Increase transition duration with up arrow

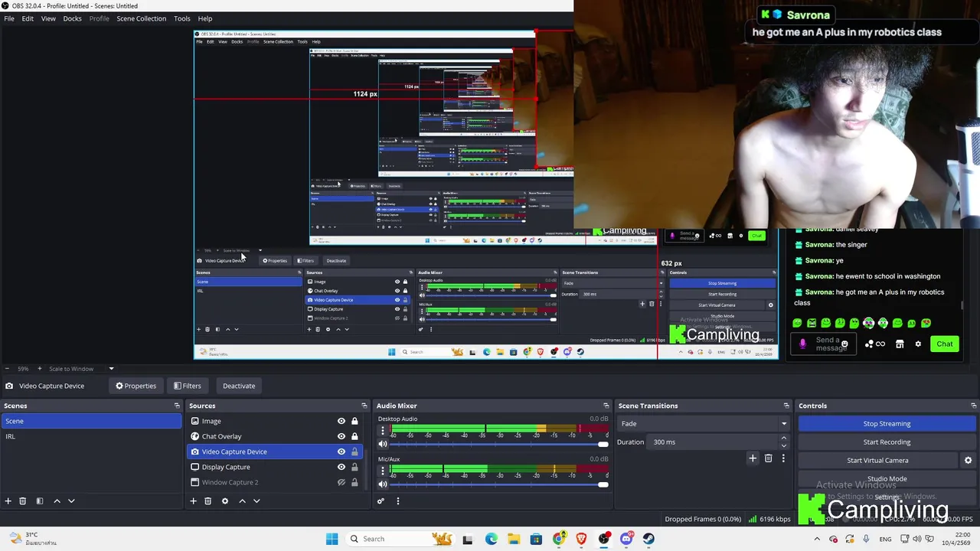tap(783, 439)
